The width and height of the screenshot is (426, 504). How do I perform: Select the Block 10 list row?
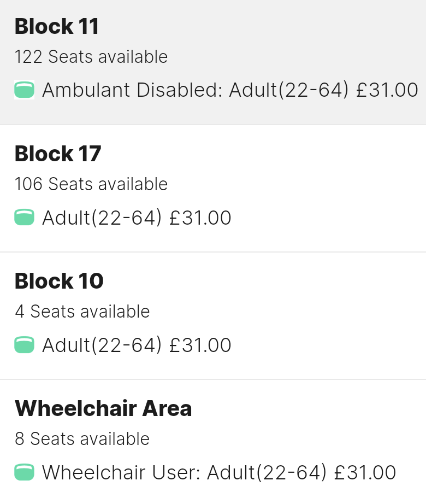tap(213, 316)
